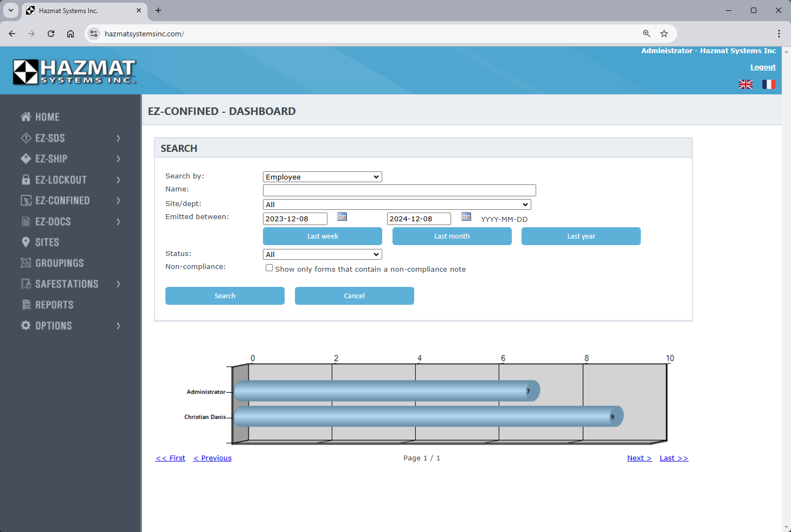Click into the Name text field
The width and height of the screenshot is (791, 532).
pos(399,190)
